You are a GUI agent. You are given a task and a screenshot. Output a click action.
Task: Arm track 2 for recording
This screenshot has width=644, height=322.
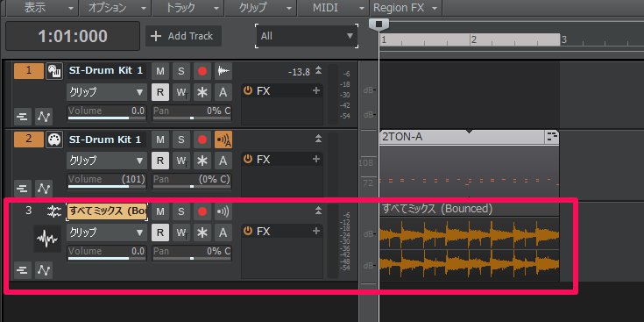pos(202,140)
